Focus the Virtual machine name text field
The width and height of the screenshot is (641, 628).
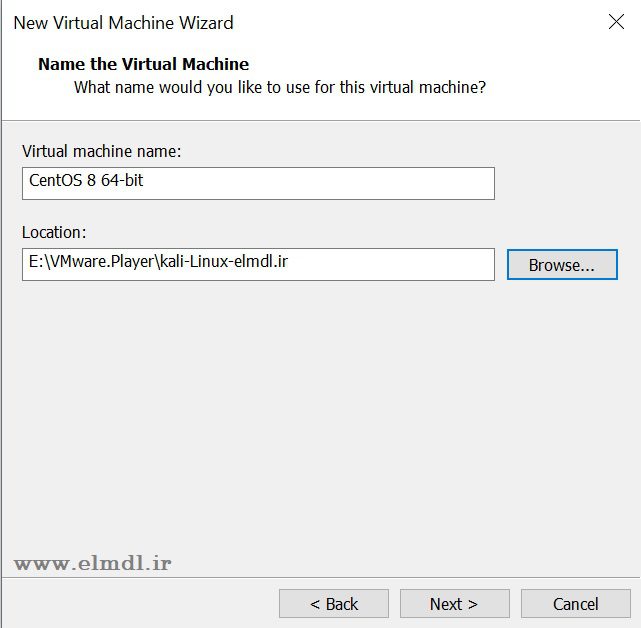[x=258, y=183]
